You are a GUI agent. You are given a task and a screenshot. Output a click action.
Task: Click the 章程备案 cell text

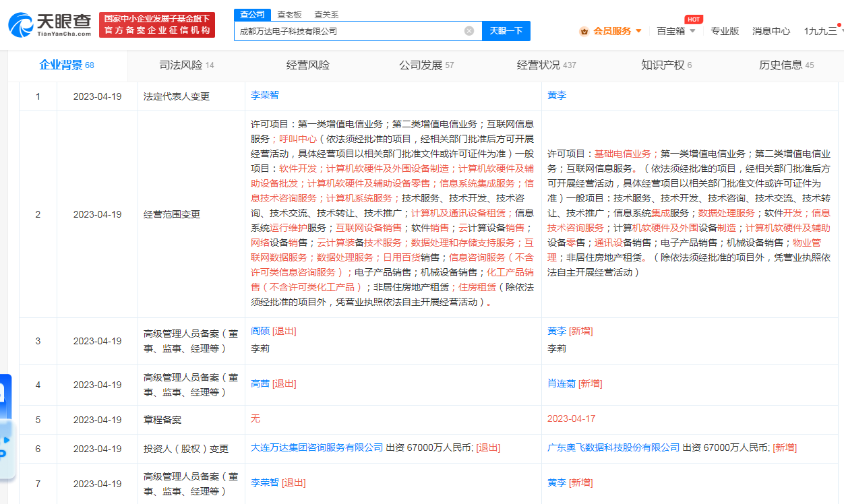click(x=162, y=420)
